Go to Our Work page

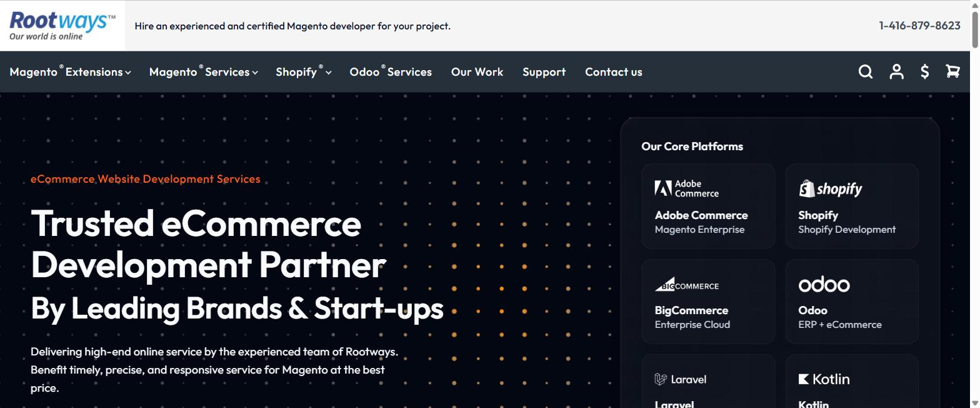pos(477,72)
